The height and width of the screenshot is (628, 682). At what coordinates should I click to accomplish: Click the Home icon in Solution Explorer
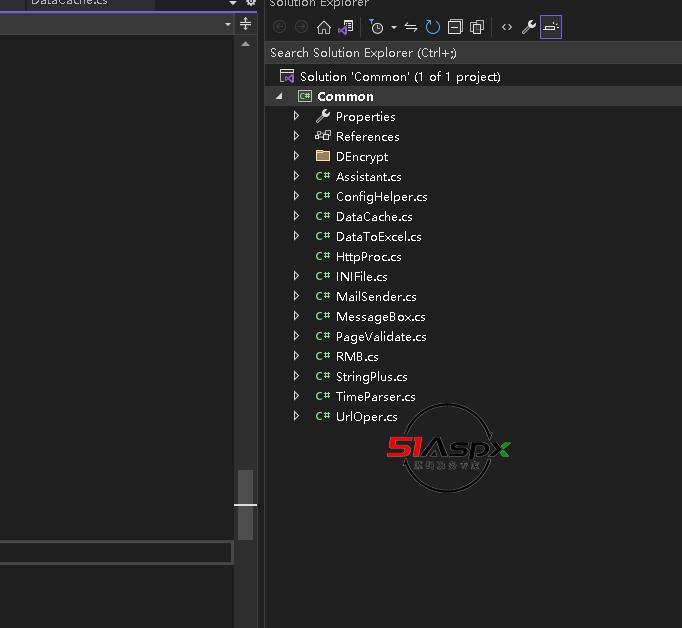pyautogui.click(x=323, y=27)
